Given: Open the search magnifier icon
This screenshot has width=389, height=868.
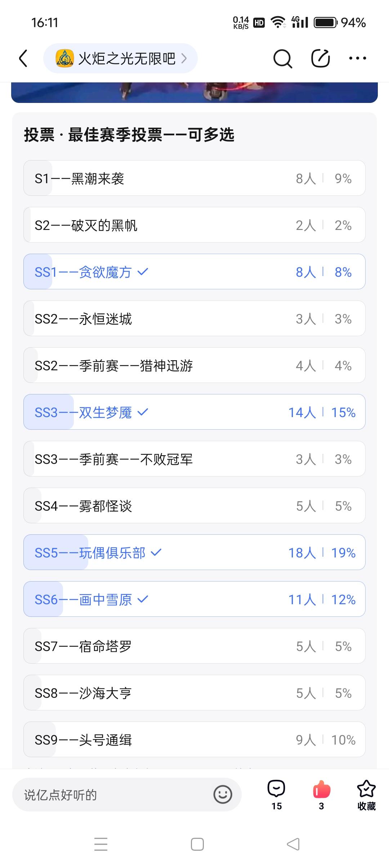Looking at the screenshot, I should 283,58.
